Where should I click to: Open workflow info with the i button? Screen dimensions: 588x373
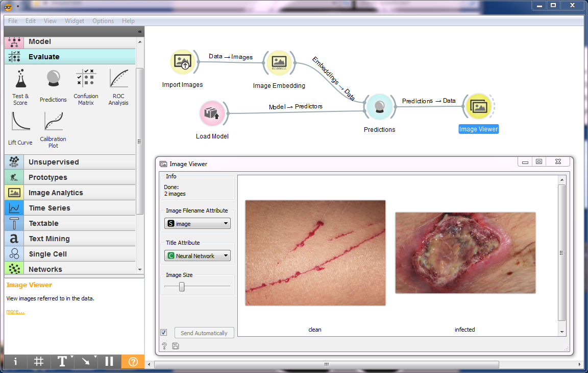[x=15, y=362]
